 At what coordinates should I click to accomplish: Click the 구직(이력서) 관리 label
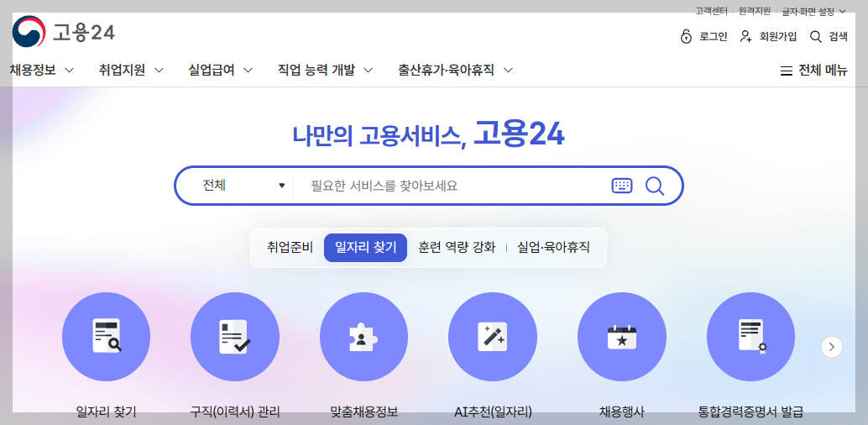(x=235, y=412)
